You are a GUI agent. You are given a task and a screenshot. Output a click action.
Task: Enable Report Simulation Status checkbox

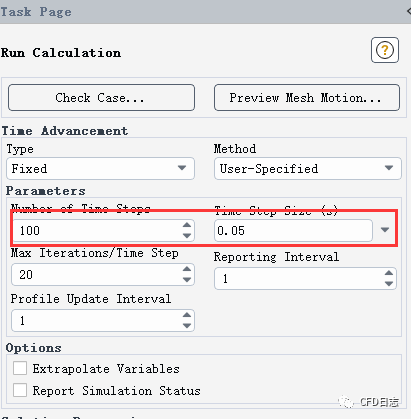[20, 390]
